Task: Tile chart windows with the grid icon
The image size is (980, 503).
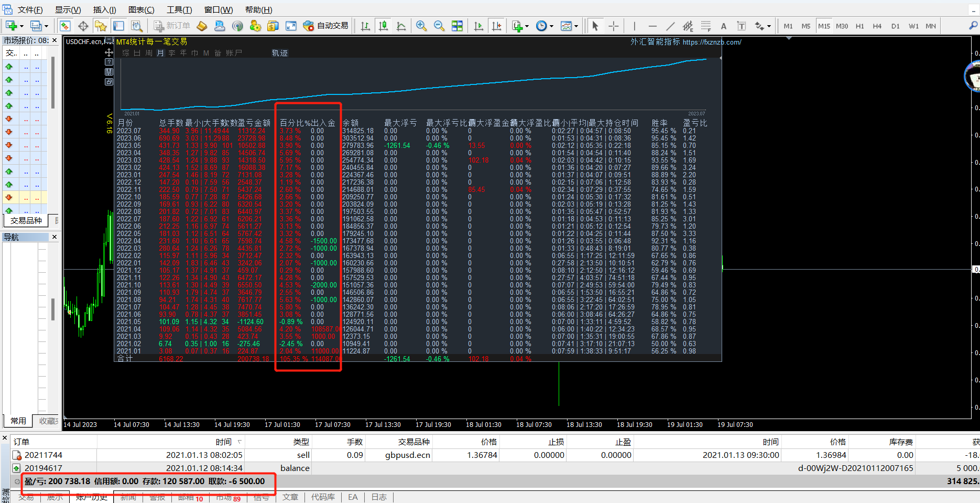Action: pyautogui.click(x=457, y=26)
